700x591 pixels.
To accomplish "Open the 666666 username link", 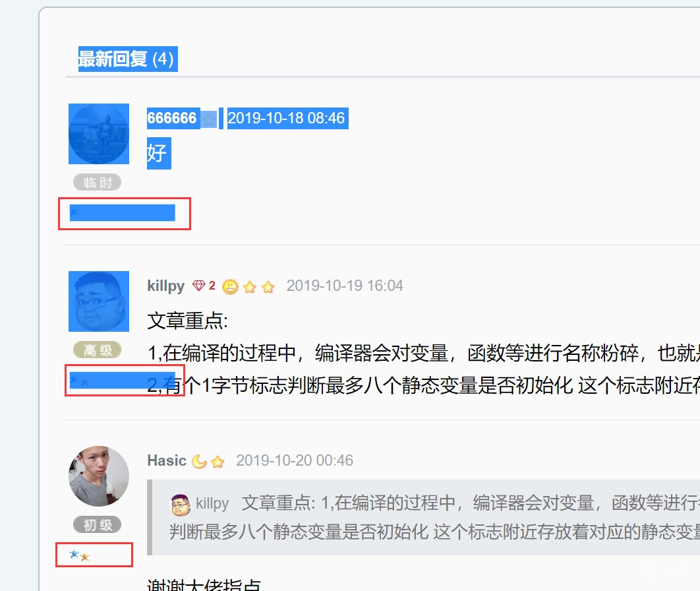I will click(x=172, y=118).
